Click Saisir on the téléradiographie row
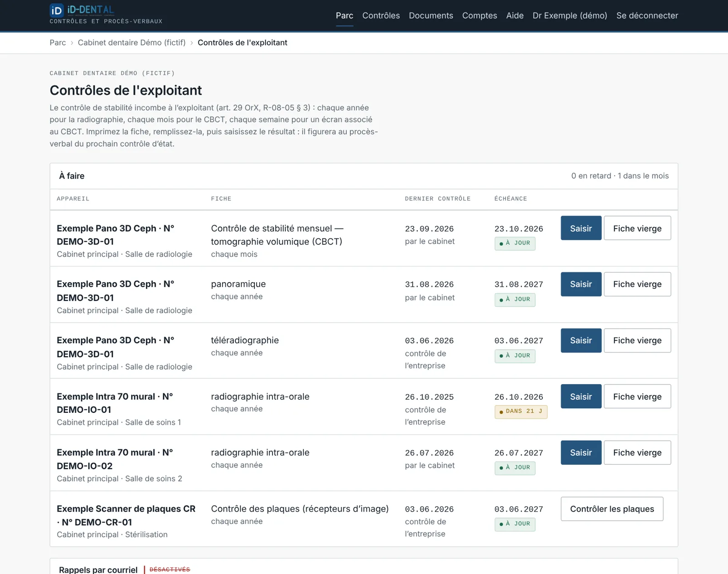 pos(581,340)
